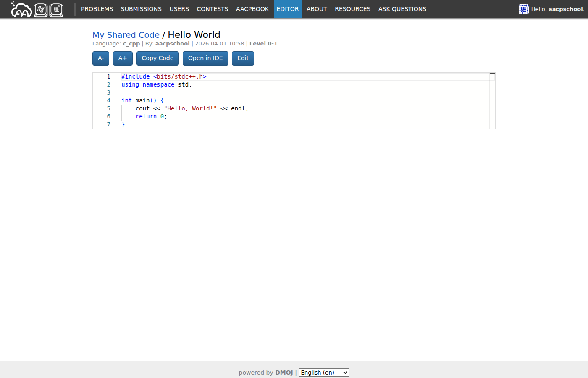Open the Users menu item
The height and width of the screenshot is (378, 588).
pyautogui.click(x=179, y=9)
